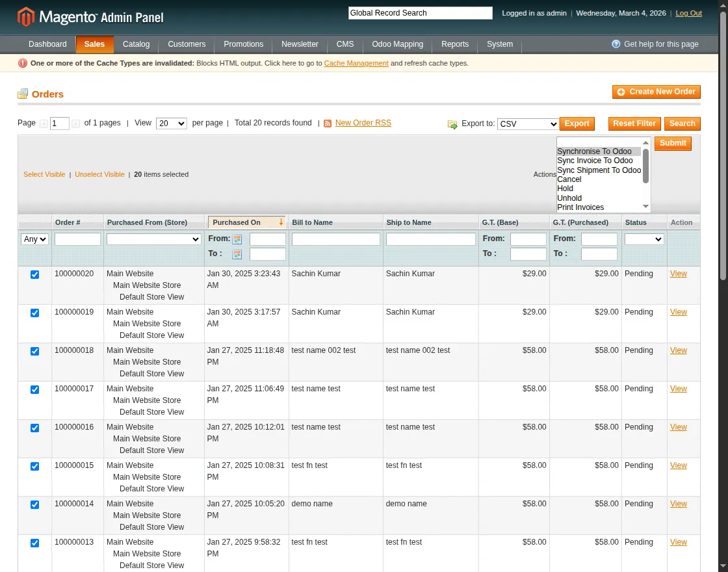Image resolution: width=728 pixels, height=572 pixels.
Task: Click the RSS feed icon
Action: 328,123
